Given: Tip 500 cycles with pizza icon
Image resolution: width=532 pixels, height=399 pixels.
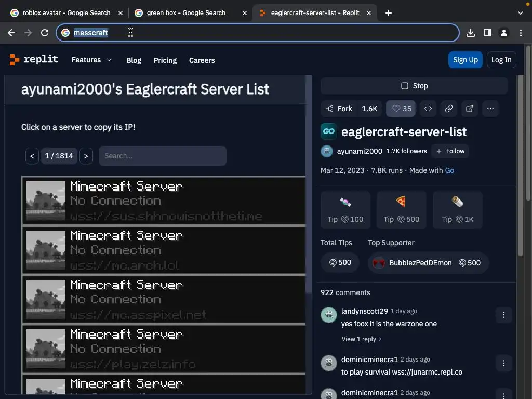Looking at the screenshot, I should tap(402, 210).
